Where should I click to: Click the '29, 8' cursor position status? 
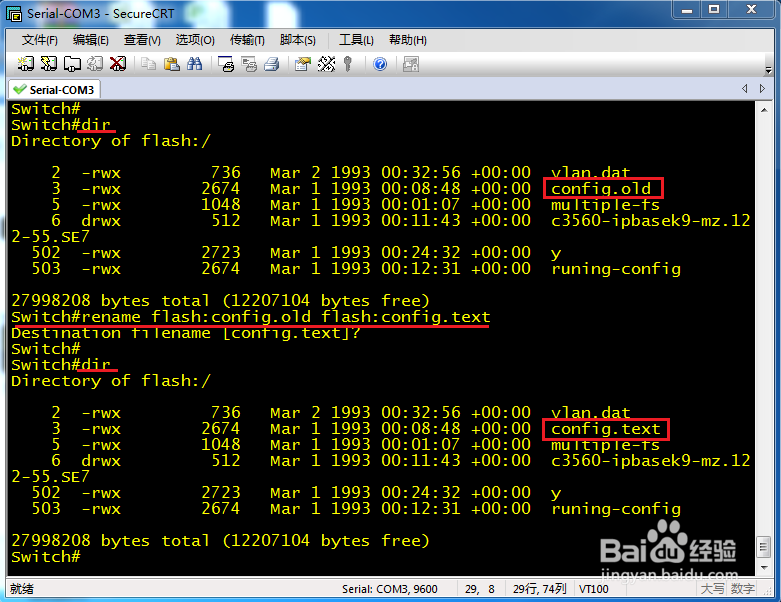480,589
